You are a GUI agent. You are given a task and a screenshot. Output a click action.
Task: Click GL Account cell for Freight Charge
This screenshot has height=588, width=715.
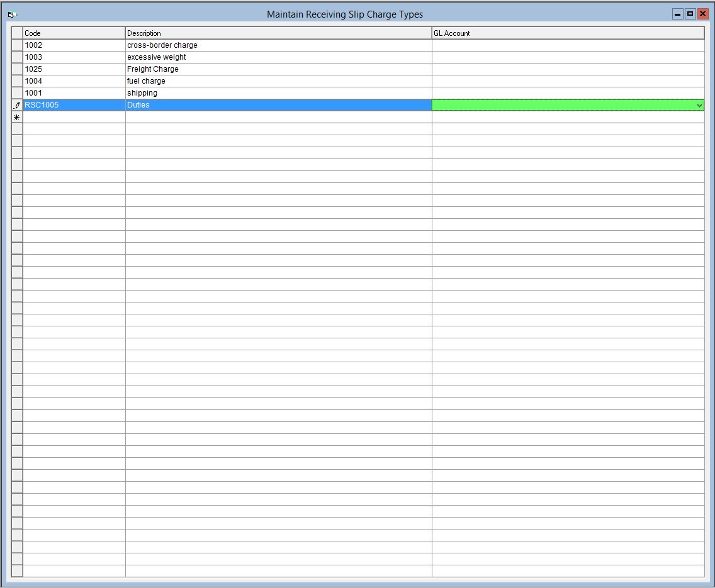(568, 69)
